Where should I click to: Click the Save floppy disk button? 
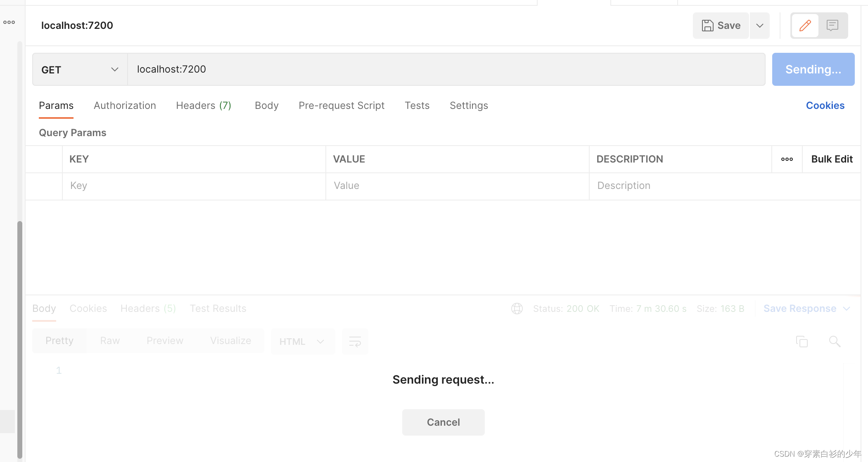[x=721, y=26]
